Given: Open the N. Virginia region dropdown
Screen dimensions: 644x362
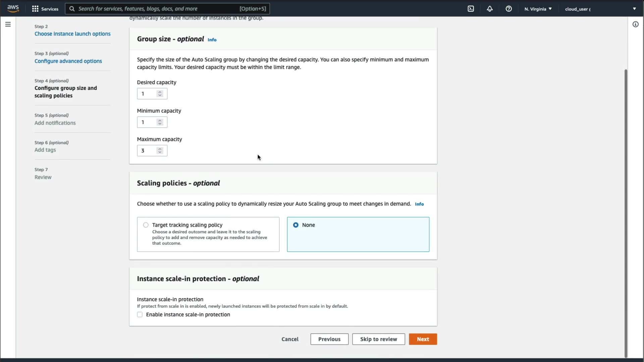Looking at the screenshot, I should tap(538, 9).
